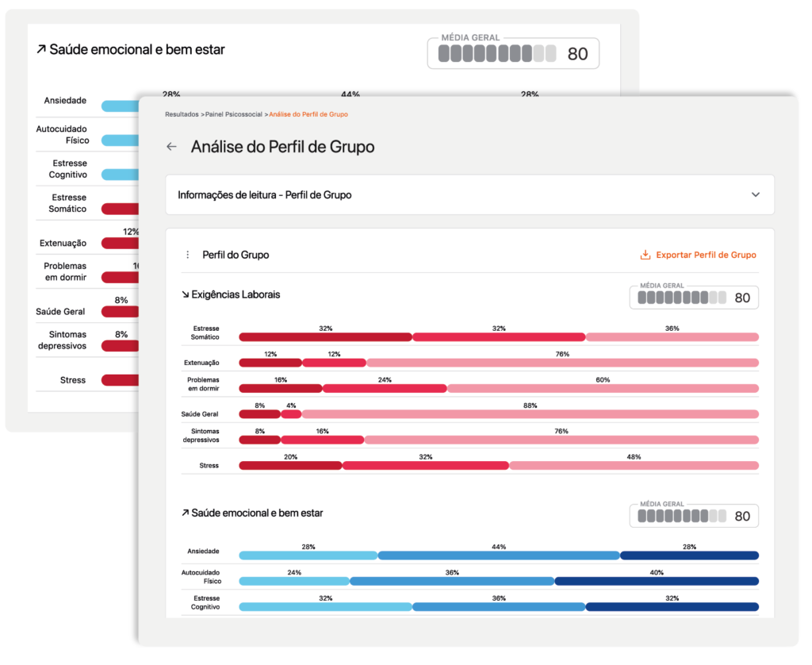Click the 20% dark red Stress segment
This screenshot has height=665, width=812.
pos(290,466)
